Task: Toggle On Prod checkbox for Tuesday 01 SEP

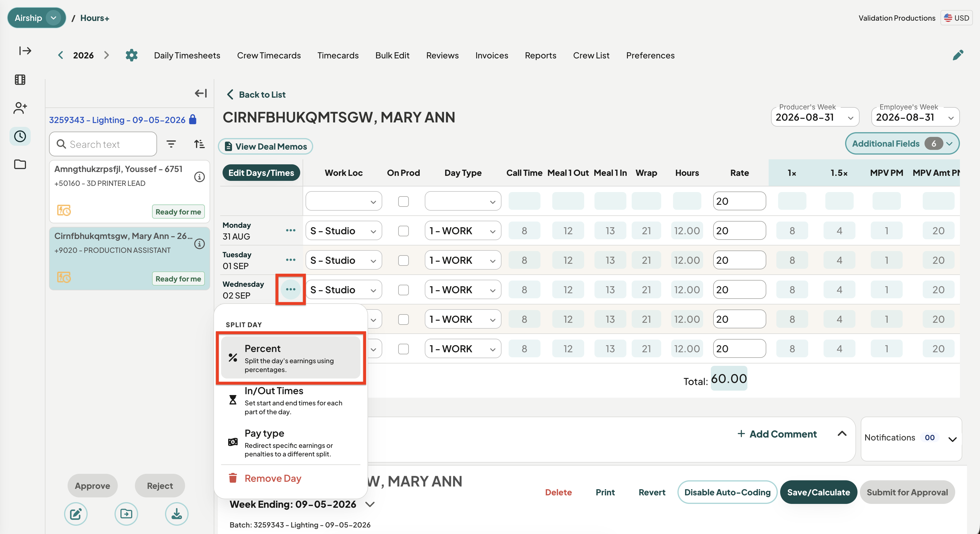Action: click(403, 260)
